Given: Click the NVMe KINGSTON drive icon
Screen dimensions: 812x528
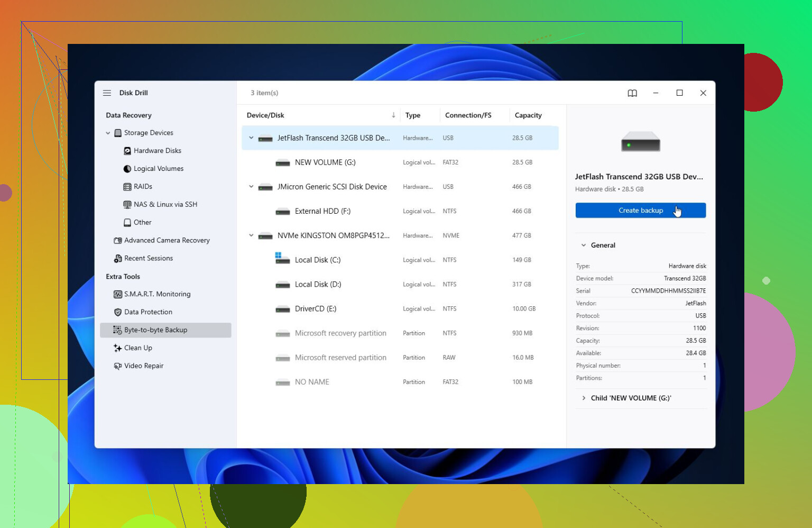Looking at the screenshot, I should [265, 236].
